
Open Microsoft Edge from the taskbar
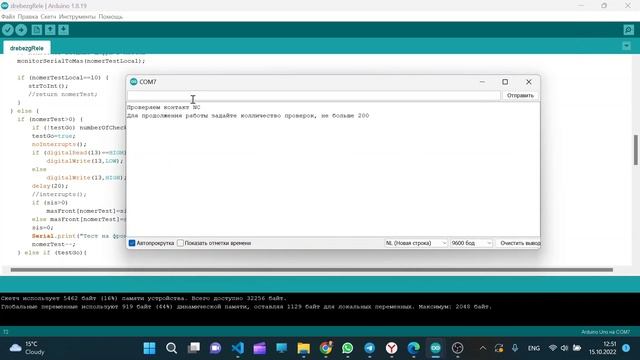[x=413, y=348]
